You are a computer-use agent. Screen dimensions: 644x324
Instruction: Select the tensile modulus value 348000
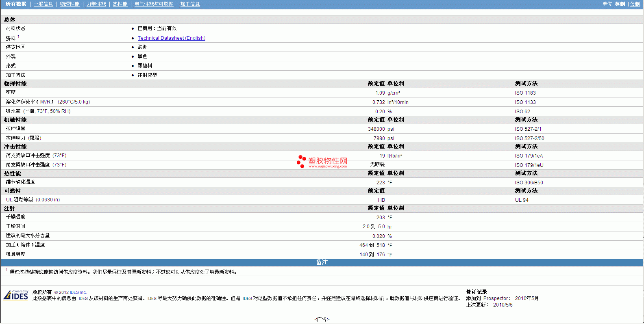(376, 129)
